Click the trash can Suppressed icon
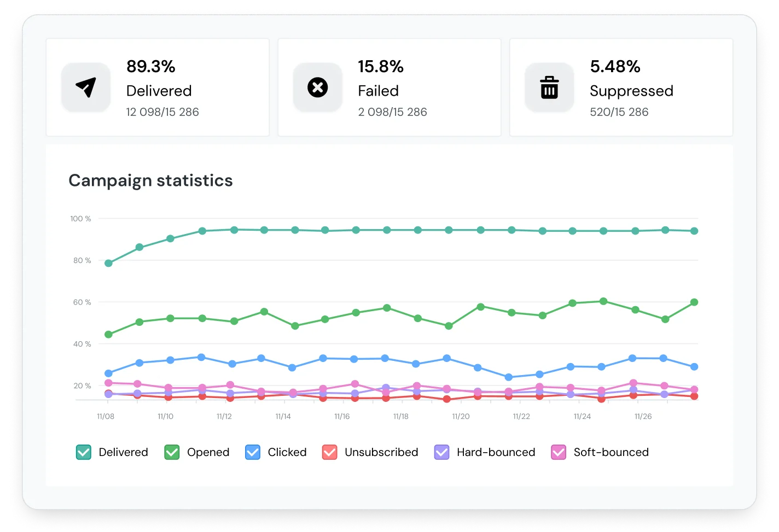Viewport: 779px width, 532px height. (549, 87)
